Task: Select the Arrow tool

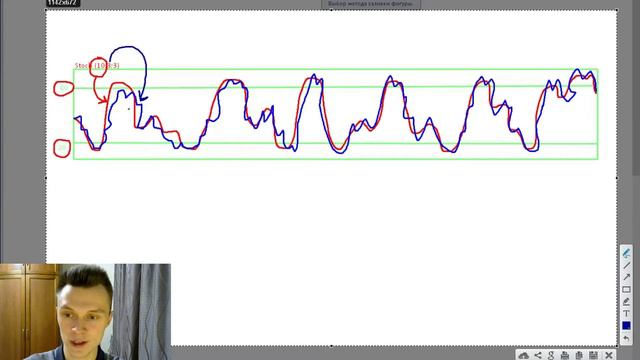Action: 626,277
